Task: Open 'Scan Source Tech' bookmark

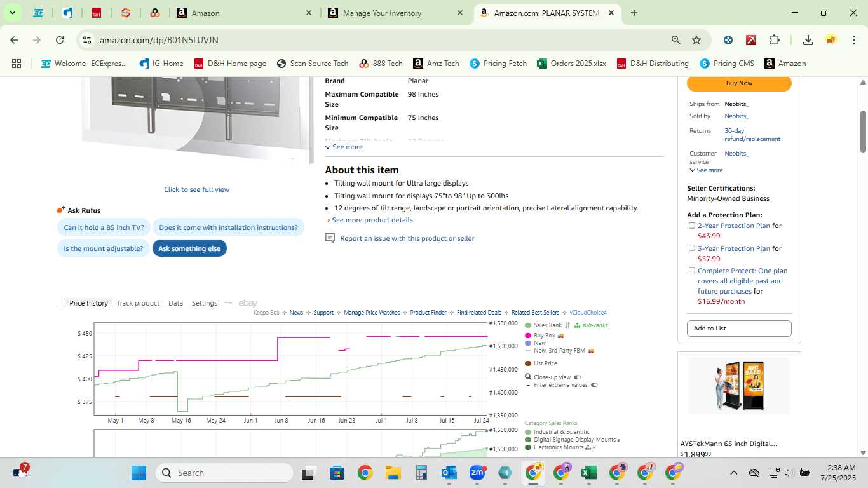Action: 313,64
